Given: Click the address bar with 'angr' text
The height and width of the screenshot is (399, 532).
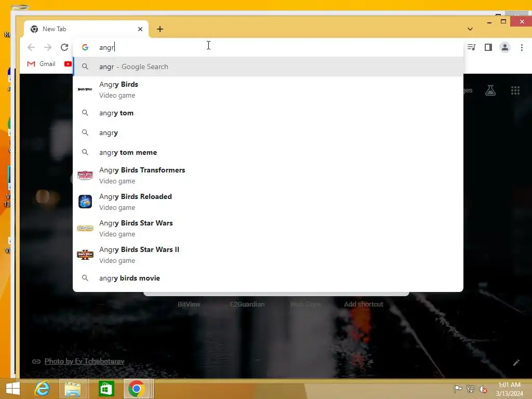Looking at the screenshot, I should 268,47.
